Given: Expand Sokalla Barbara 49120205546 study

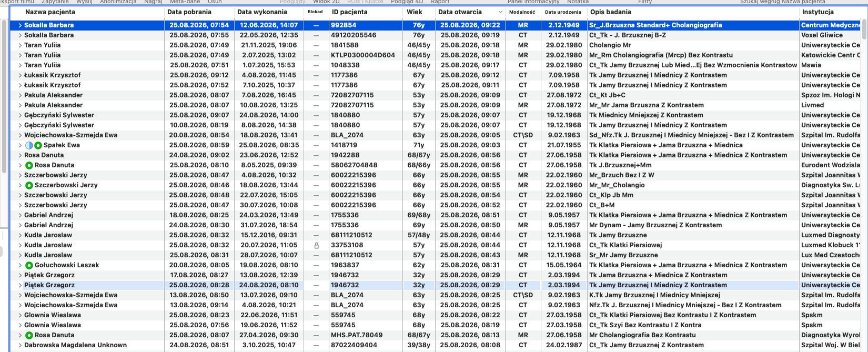Looking at the screenshot, I should 20,35.
